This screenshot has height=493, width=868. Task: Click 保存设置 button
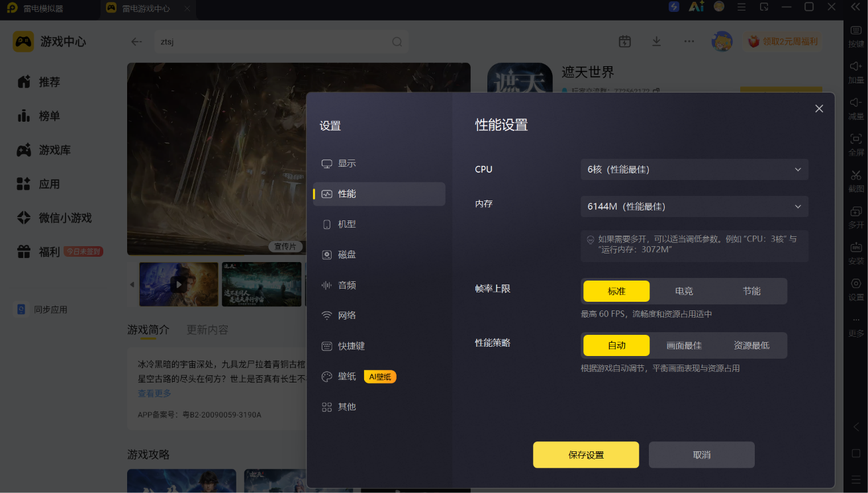click(586, 455)
